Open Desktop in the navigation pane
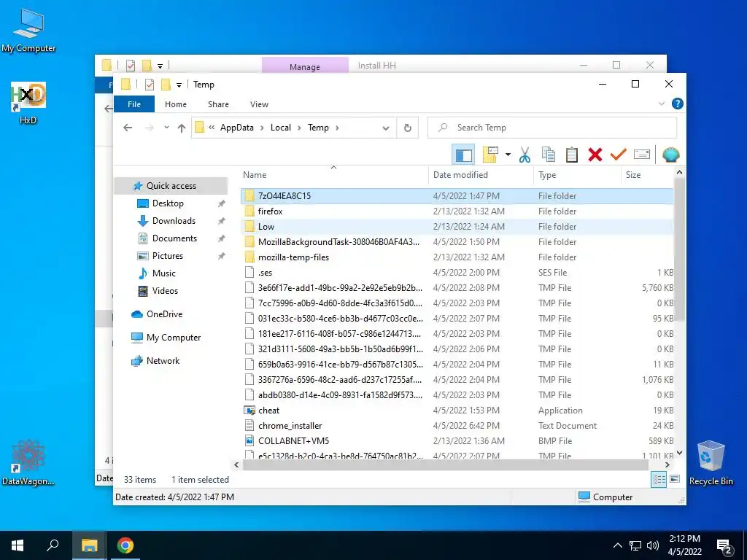Viewport: 747px width, 560px height. tap(168, 203)
